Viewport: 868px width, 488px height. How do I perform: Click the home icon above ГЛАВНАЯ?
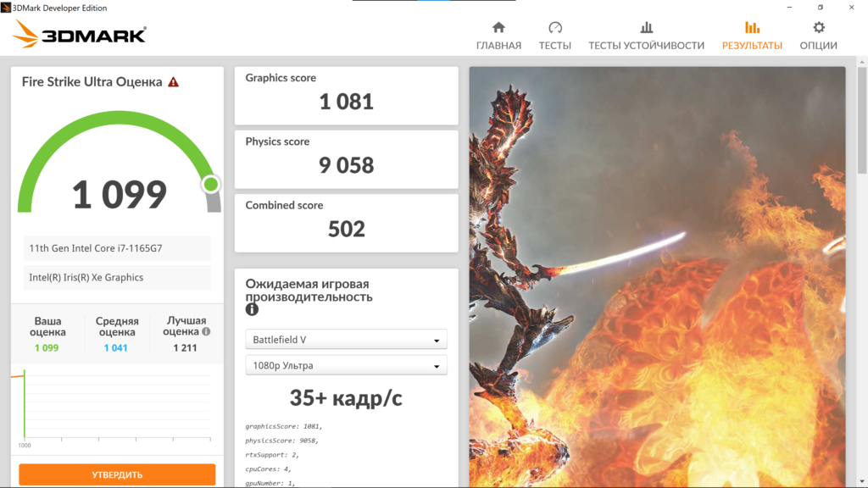coord(498,27)
